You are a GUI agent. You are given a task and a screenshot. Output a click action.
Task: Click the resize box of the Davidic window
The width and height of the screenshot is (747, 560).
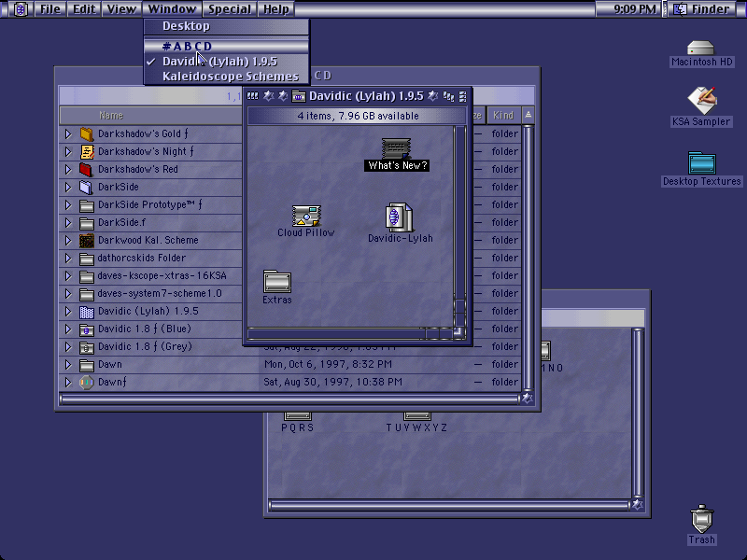pyautogui.click(x=459, y=332)
